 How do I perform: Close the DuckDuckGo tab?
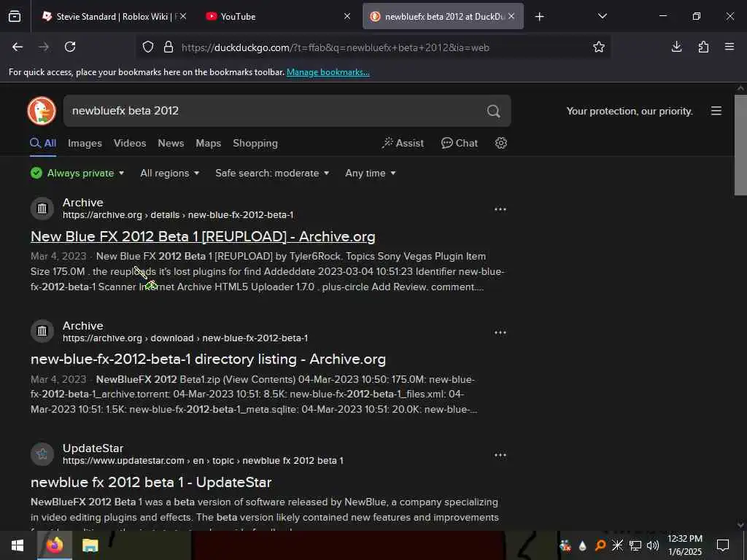point(511,16)
